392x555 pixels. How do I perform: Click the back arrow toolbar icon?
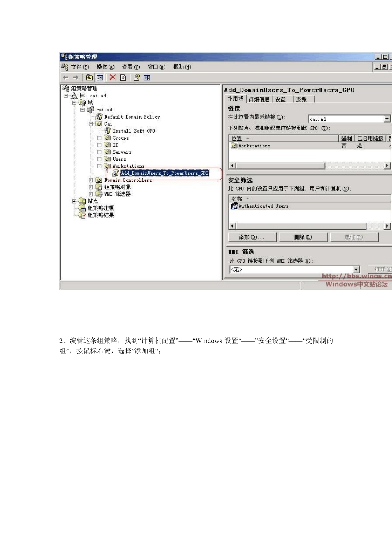coord(65,78)
